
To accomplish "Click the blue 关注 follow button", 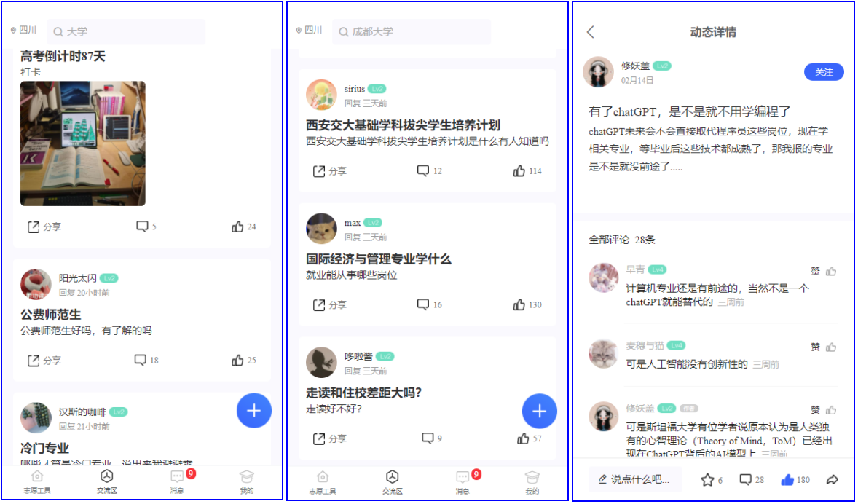I will click(824, 72).
